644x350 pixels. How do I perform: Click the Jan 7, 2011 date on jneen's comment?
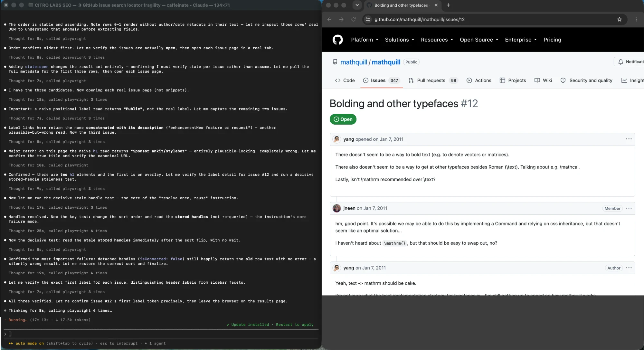pyautogui.click(x=375, y=208)
